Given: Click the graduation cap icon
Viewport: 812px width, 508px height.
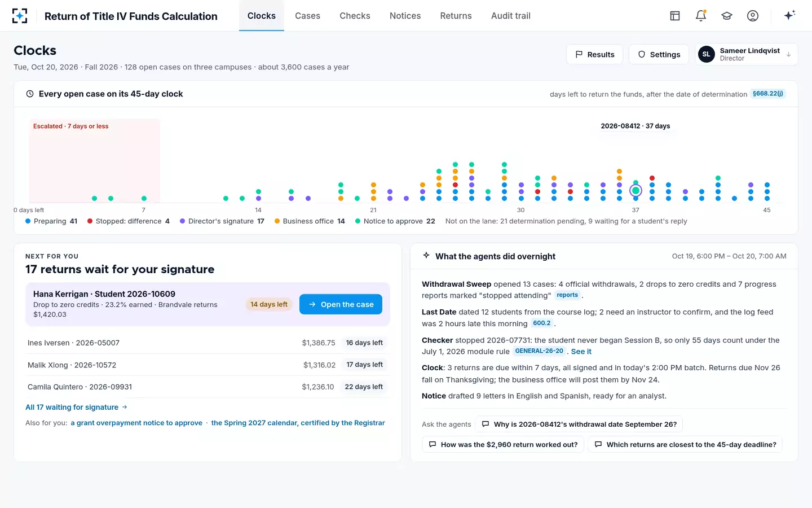Looking at the screenshot, I should click(x=727, y=16).
